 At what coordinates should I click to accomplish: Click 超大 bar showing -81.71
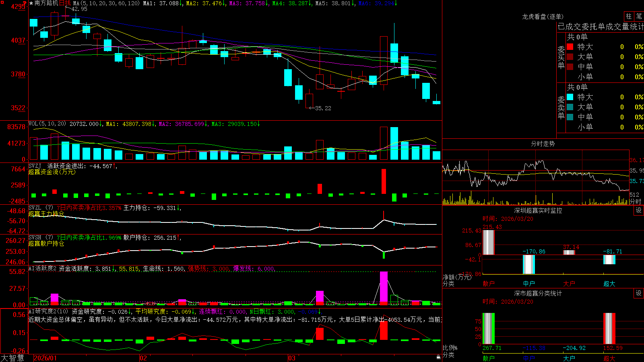click(x=609, y=259)
